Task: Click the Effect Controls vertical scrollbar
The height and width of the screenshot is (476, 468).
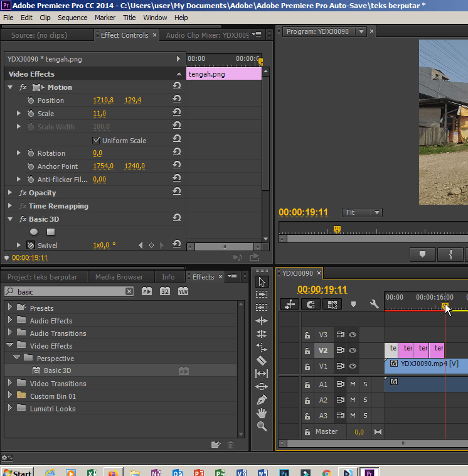Action: click(266, 133)
